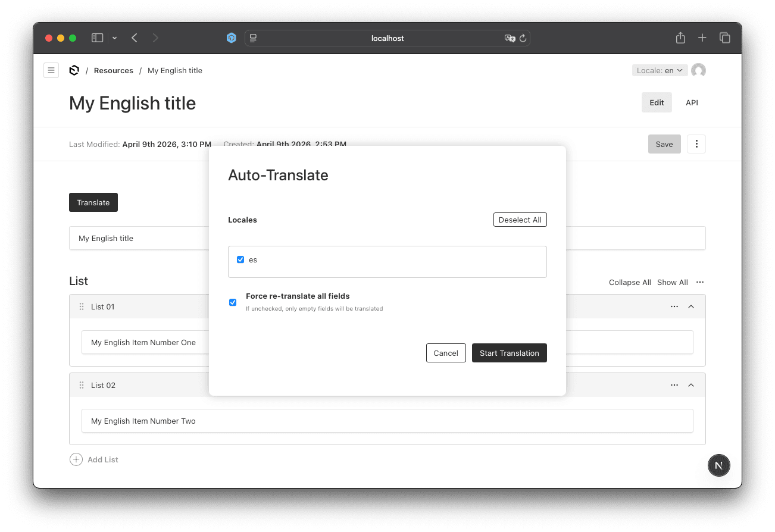The height and width of the screenshot is (532, 775).
Task: Switch to the API tab
Action: click(x=692, y=102)
